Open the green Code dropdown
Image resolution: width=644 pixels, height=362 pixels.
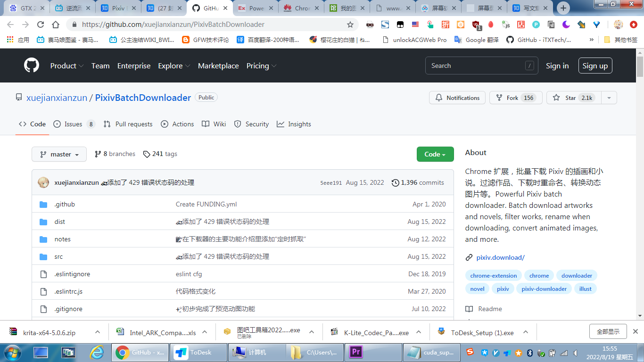pos(435,154)
